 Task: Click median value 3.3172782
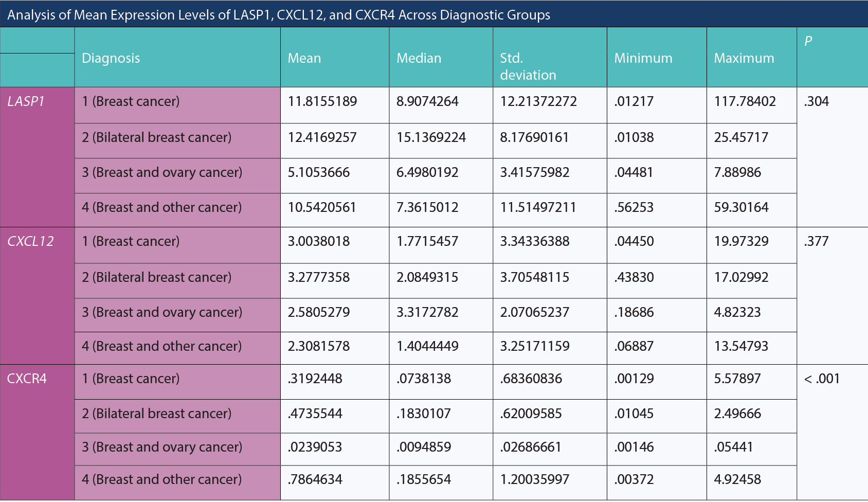tap(427, 312)
